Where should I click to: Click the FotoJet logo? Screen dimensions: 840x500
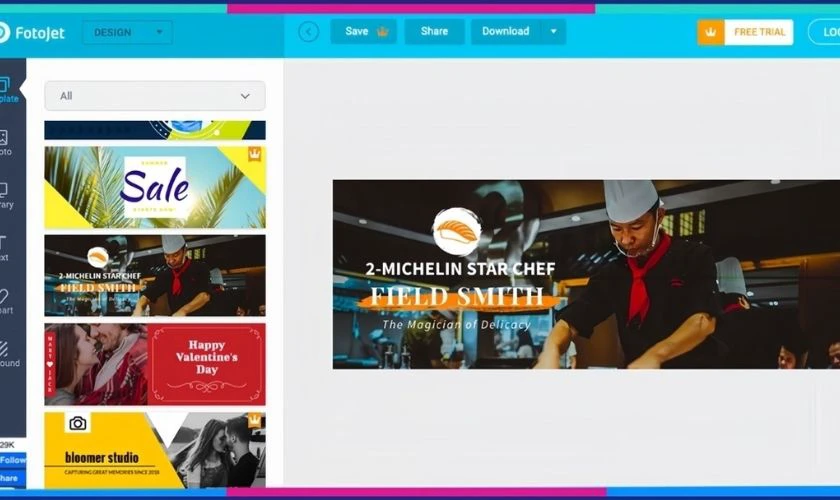tap(32, 33)
